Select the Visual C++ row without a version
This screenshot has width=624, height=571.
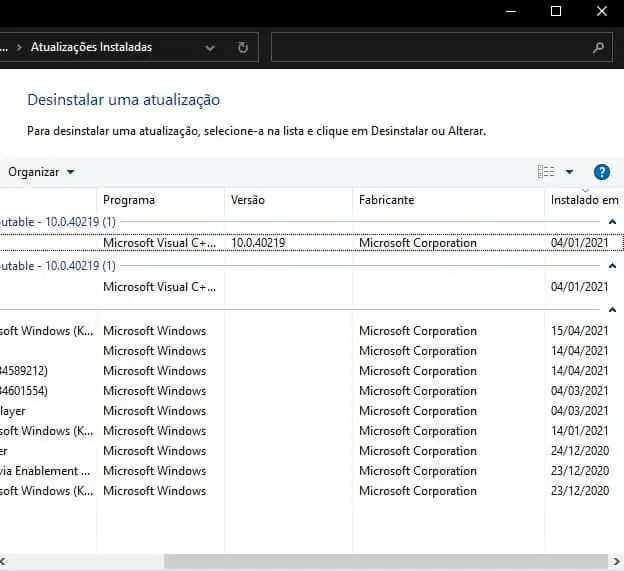click(312, 287)
